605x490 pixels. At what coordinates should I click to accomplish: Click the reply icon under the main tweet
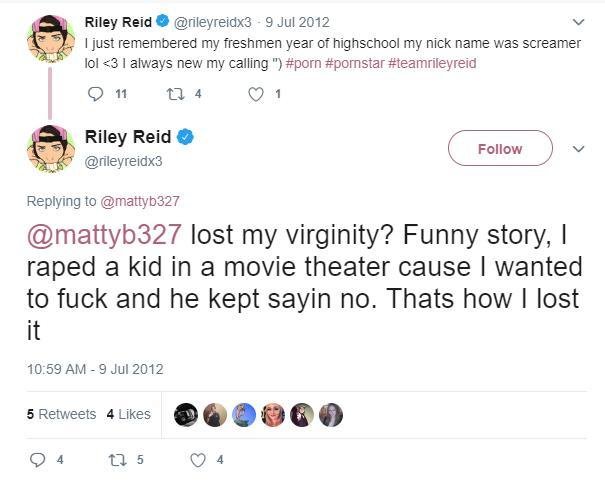pyautogui.click(x=37, y=460)
